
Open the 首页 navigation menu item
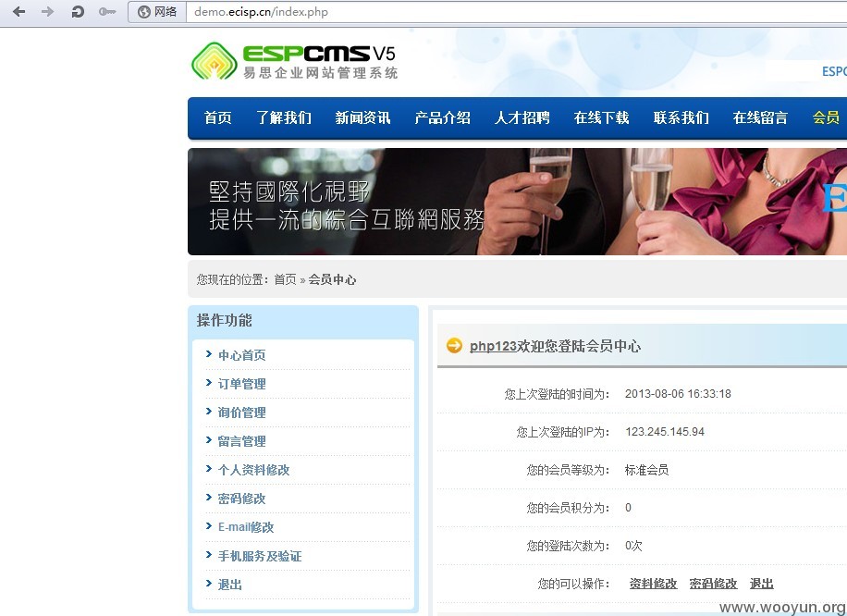[x=218, y=117]
